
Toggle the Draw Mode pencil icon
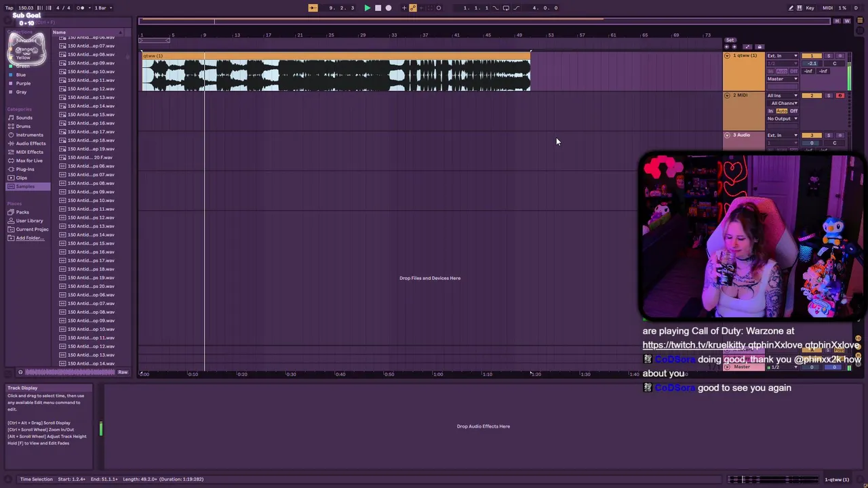click(791, 8)
